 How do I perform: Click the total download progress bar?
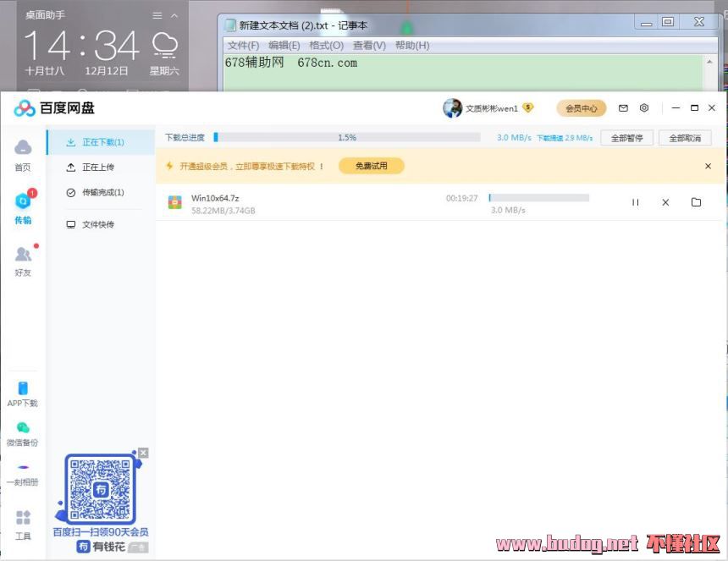347,137
